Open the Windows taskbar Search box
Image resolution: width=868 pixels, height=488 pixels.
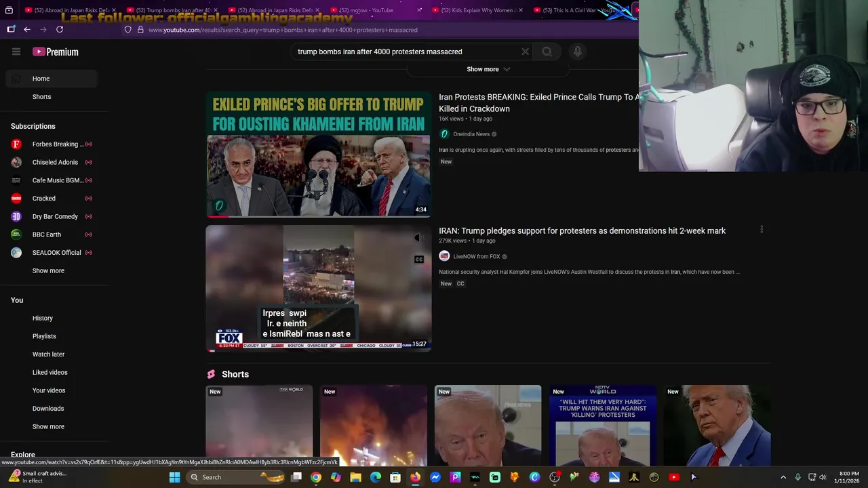[235, 477]
